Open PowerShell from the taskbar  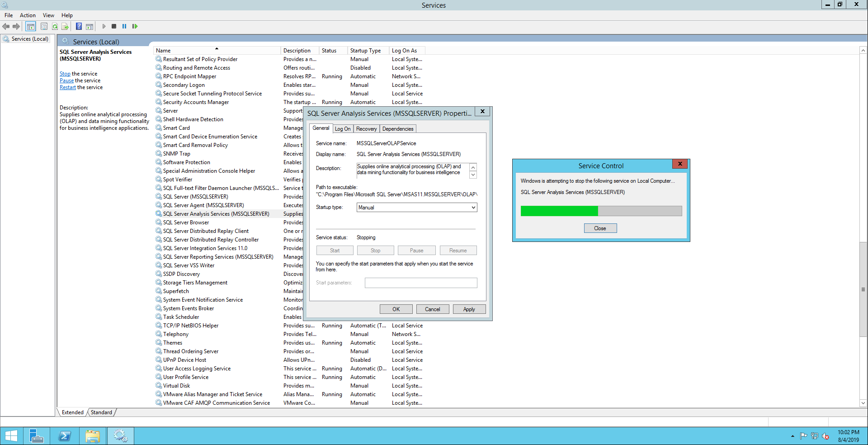65,436
